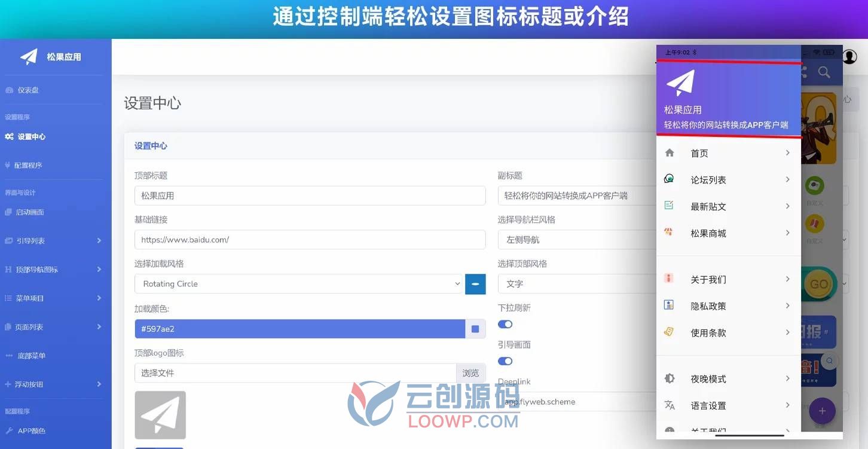Screen dimensions: 868x449
Task: Tap the floating plus button in phone preview
Action: (822, 411)
